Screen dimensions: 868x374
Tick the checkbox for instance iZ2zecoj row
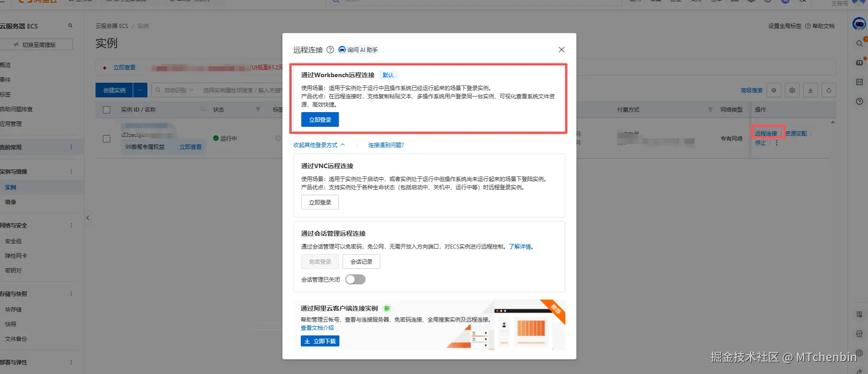pyautogui.click(x=107, y=139)
